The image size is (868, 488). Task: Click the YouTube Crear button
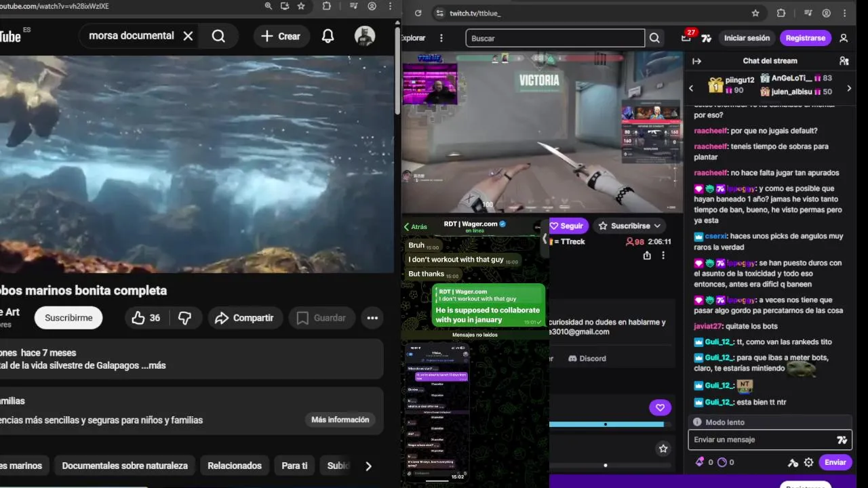281,36
